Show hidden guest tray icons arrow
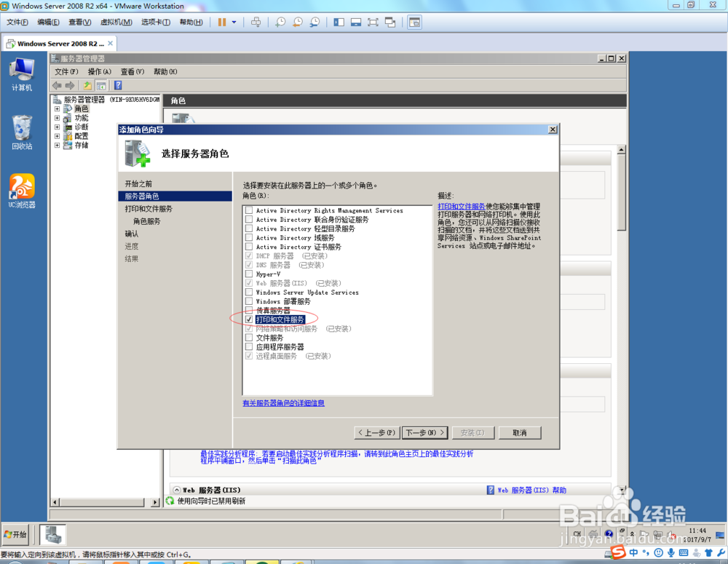728x564 pixels. (x=632, y=534)
